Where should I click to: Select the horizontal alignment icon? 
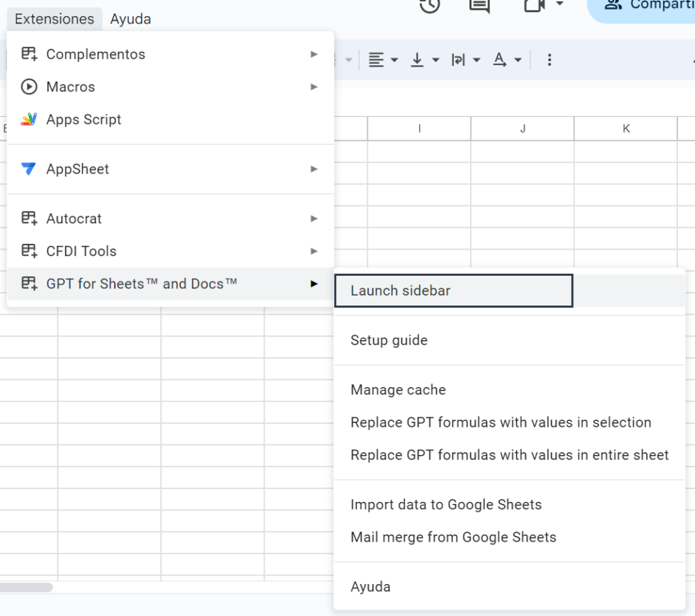tap(377, 60)
